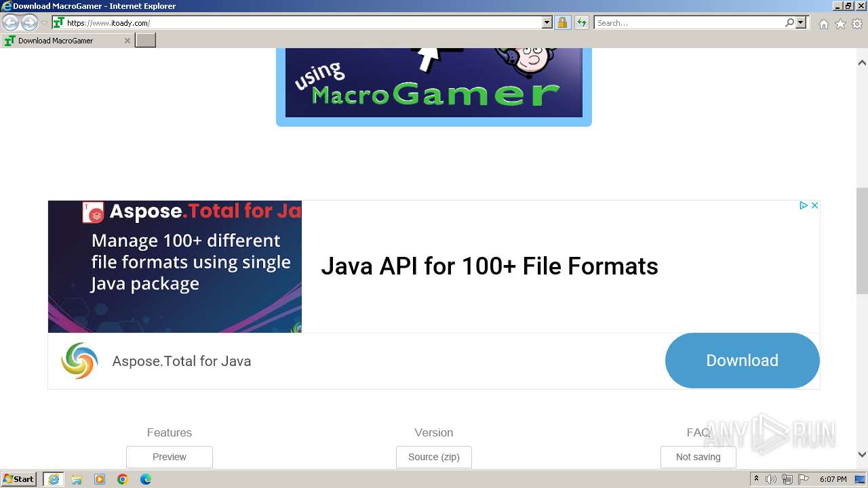Open the Windows Start button
The height and width of the screenshot is (488, 868).
point(19,479)
